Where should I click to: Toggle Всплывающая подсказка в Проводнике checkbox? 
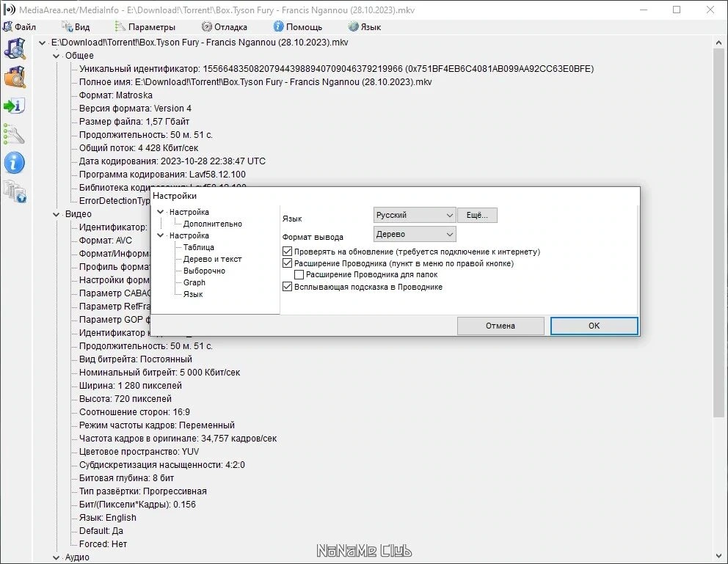[288, 287]
